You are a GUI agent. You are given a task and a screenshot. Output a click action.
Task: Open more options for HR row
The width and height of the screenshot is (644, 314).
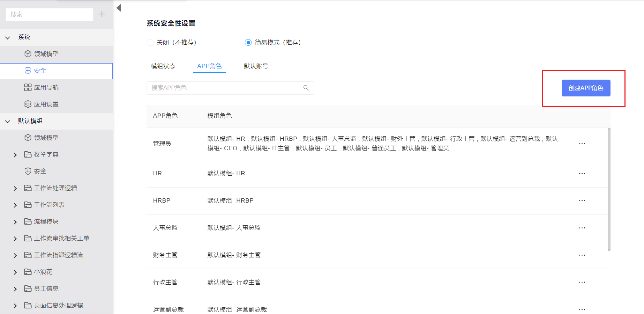[x=582, y=174]
